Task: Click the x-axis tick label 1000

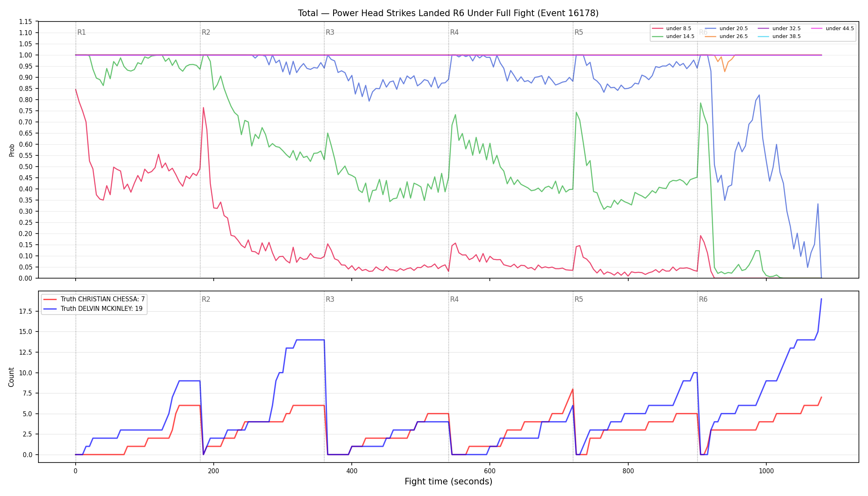Action: (766, 471)
